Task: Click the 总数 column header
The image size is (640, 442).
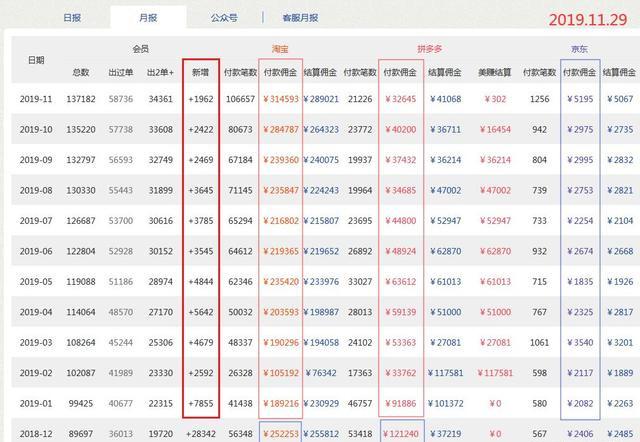Action: [x=81, y=72]
